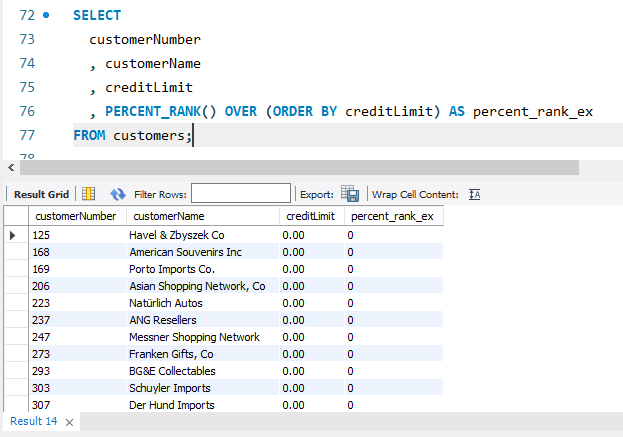Screen dimensions: 623x437
Task: Click percent_rank_ex 0 for Porto Imports Co.
Action: point(393,269)
